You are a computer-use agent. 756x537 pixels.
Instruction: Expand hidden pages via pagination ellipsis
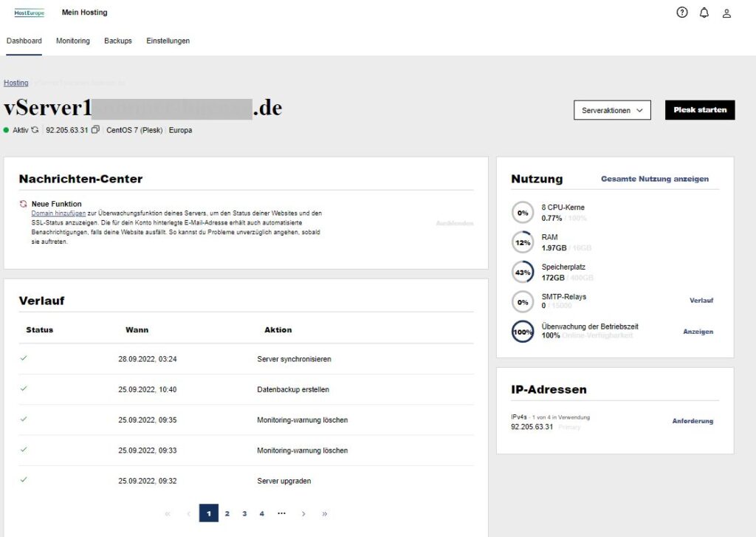point(281,513)
